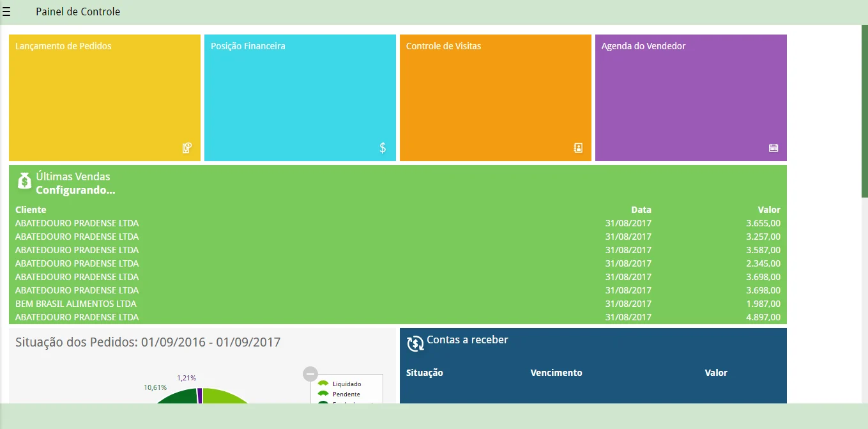Click the vertical scrollbar thumb
Viewport: 868px width, 429px height.
coord(865,111)
